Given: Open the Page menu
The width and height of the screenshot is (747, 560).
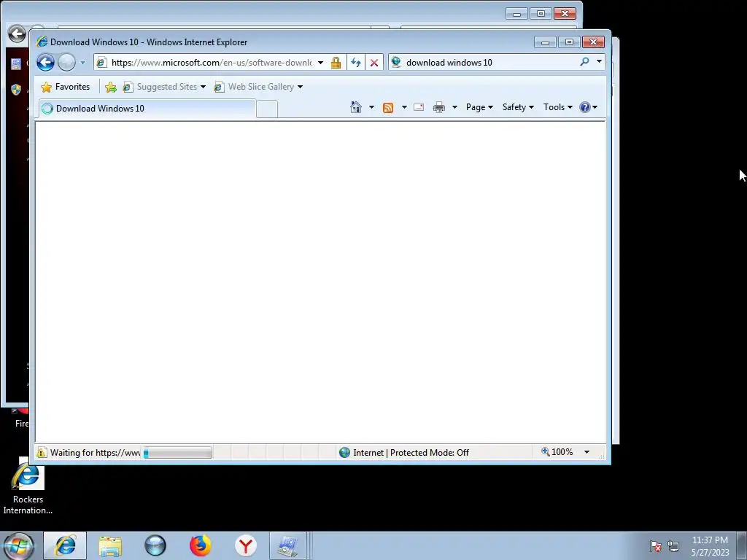Looking at the screenshot, I should click(479, 107).
